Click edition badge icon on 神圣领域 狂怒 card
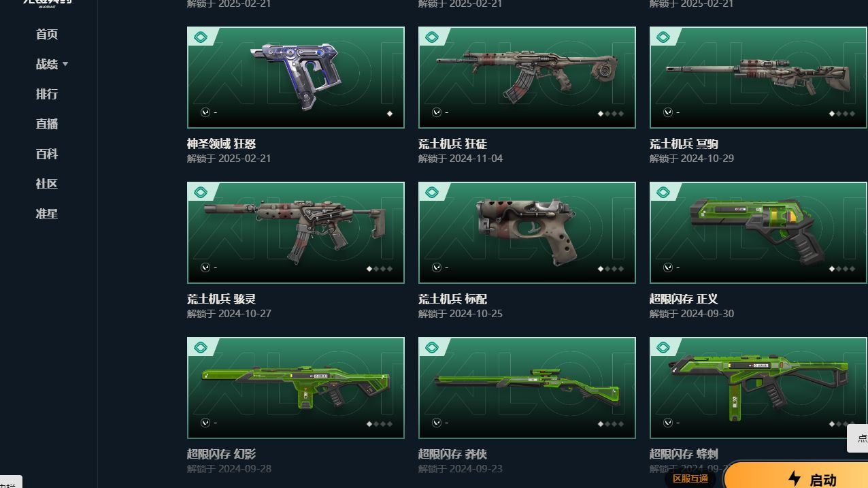 click(x=201, y=37)
